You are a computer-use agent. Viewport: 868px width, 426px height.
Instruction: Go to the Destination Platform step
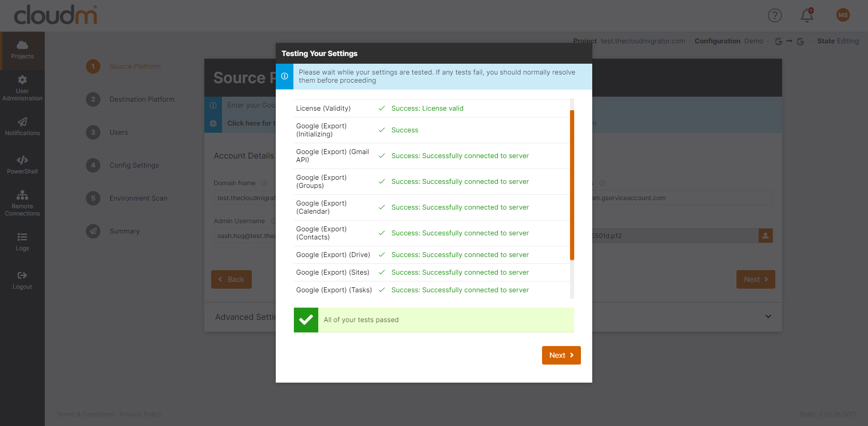142,99
